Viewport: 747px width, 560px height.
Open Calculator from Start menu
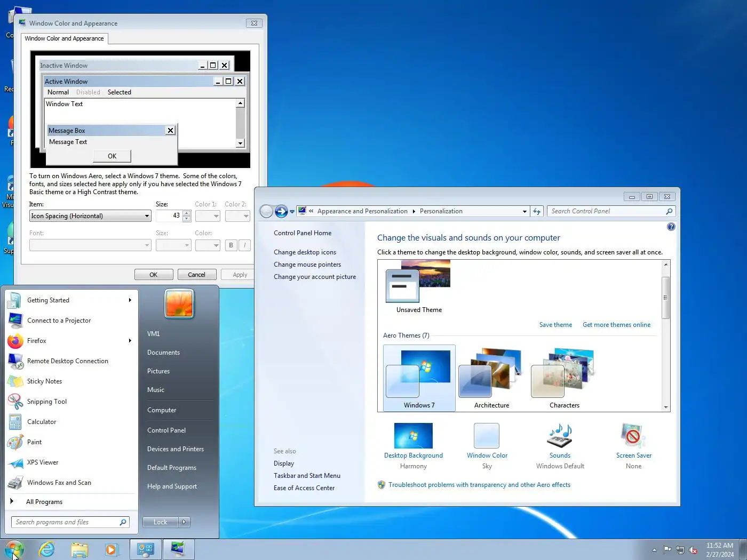point(70,422)
